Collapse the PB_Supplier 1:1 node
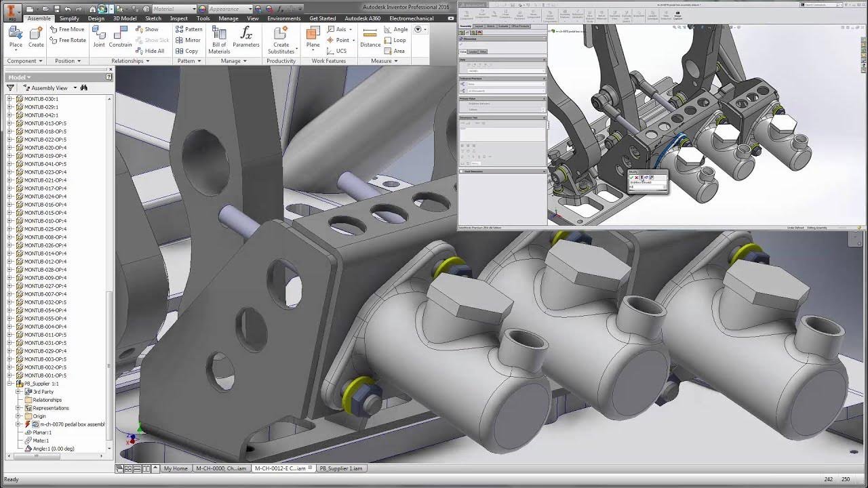The image size is (868, 488). [10, 384]
